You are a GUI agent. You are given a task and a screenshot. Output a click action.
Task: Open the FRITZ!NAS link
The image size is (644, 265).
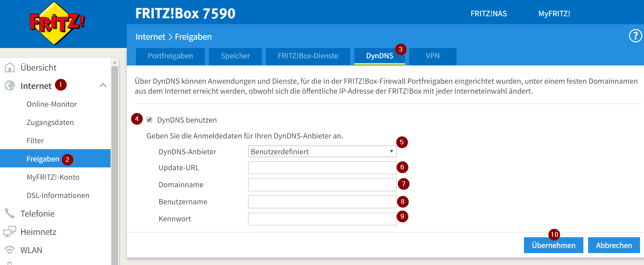pos(489,14)
